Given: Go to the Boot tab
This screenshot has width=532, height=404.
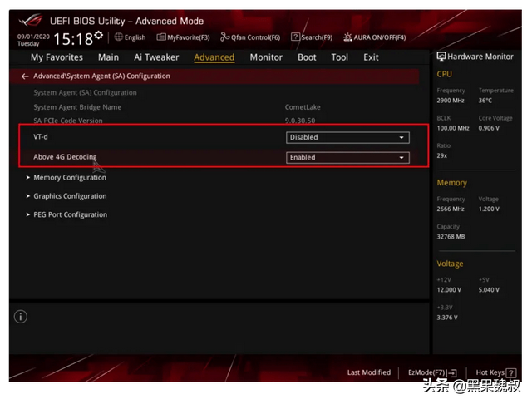Looking at the screenshot, I should tap(307, 57).
